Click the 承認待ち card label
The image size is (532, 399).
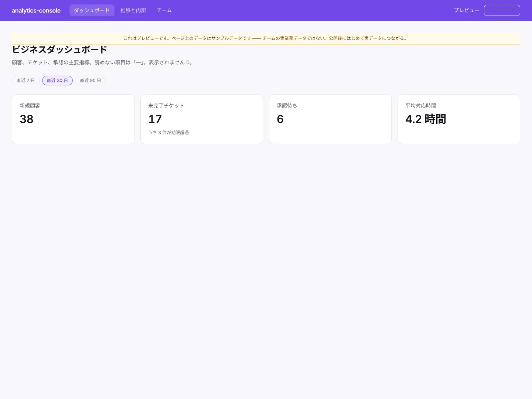(287, 106)
